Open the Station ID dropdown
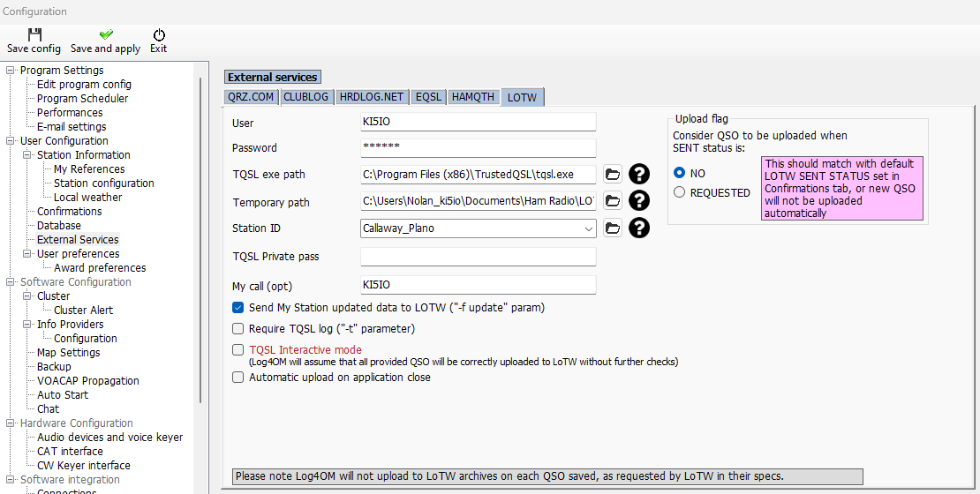Viewport: 980px width, 494px height. pyautogui.click(x=588, y=228)
